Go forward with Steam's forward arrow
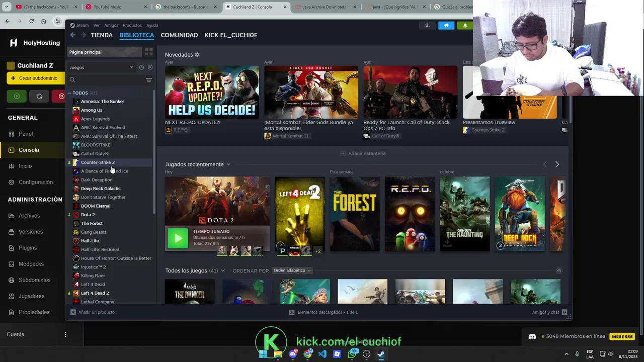Image resolution: width=644 pixels, height=362 pixels. [83, 35]
